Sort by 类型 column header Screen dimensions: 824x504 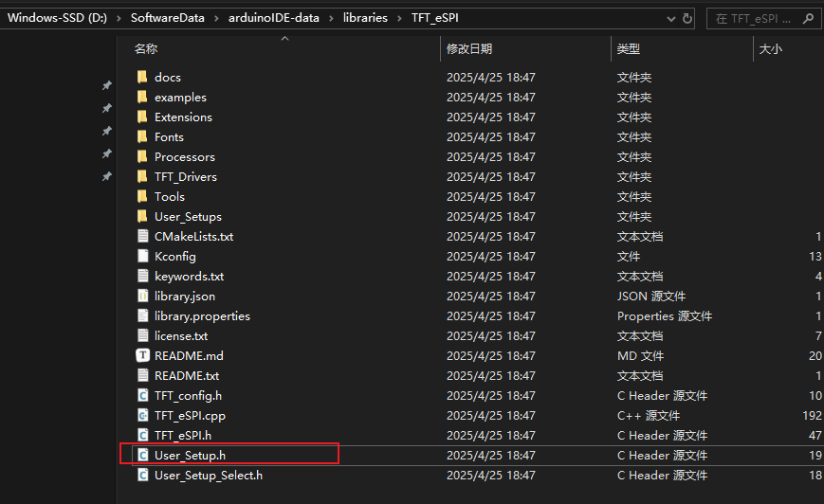coord(628,48)
